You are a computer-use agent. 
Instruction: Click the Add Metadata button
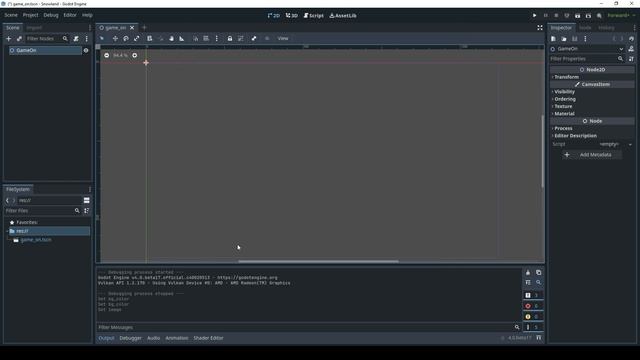[x=591, y=155]
